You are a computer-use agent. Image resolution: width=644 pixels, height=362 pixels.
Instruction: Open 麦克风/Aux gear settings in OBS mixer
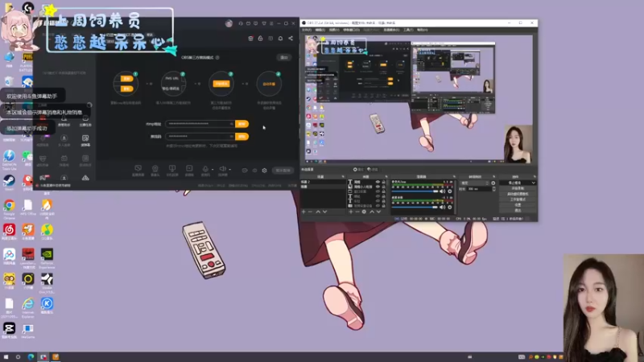pyautogui.click(x=450, y=191)
